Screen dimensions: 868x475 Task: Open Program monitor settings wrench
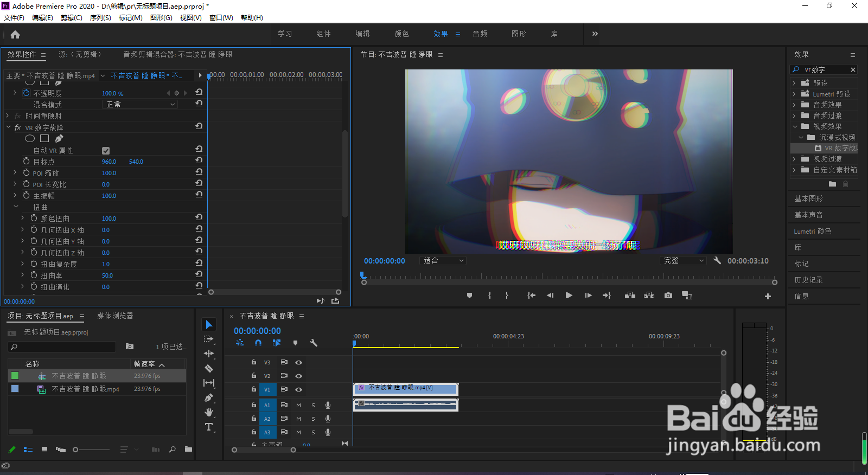pyautogui.click(x=717, y=261)
